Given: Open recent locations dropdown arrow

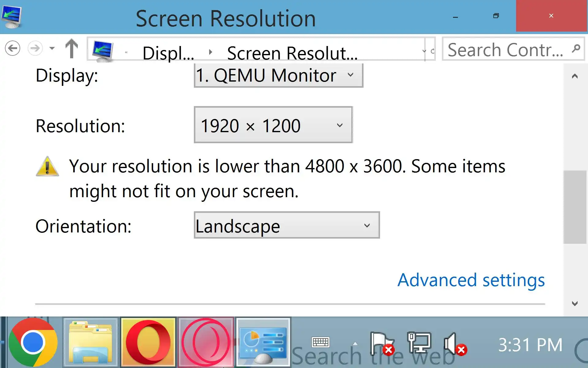Looking at the screenshot, I should point(52,48).
